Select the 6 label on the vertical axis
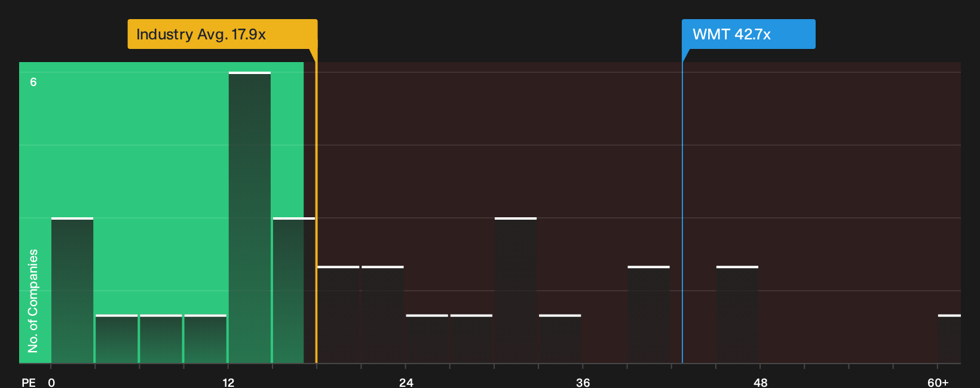The width and height of the screenshot is (980, 388). pos(33,82)
